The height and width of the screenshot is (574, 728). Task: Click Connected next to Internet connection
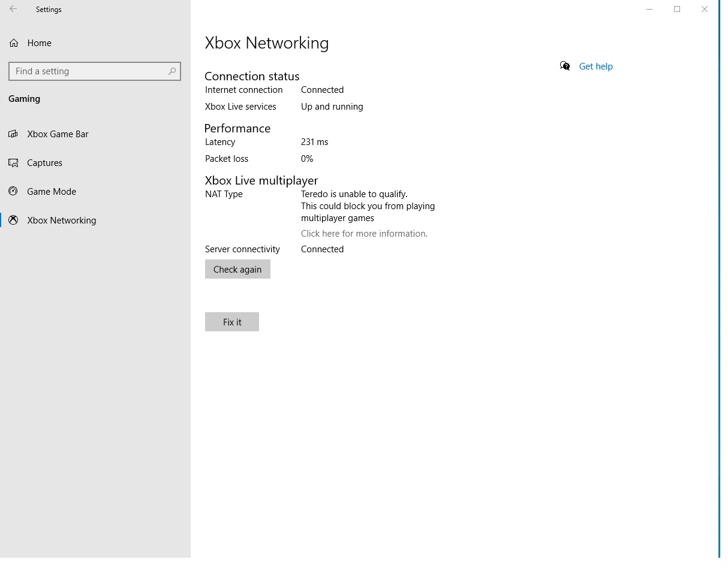[323, 90]
